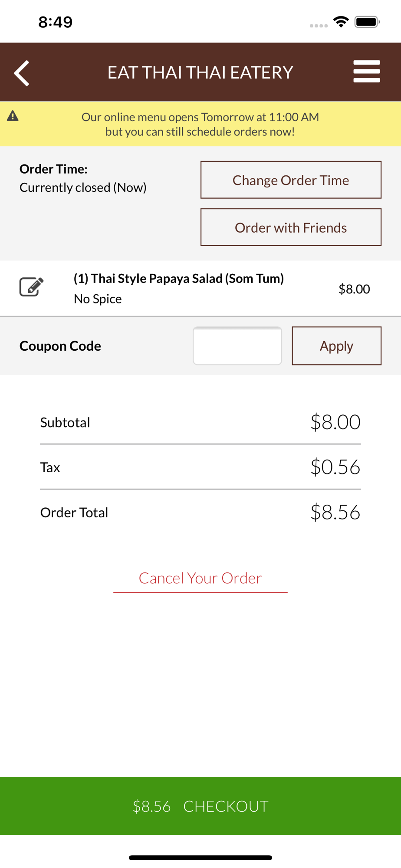Focus the Coupon Code input field
This screenshot has width=401, height=868.
click(237, 346)
